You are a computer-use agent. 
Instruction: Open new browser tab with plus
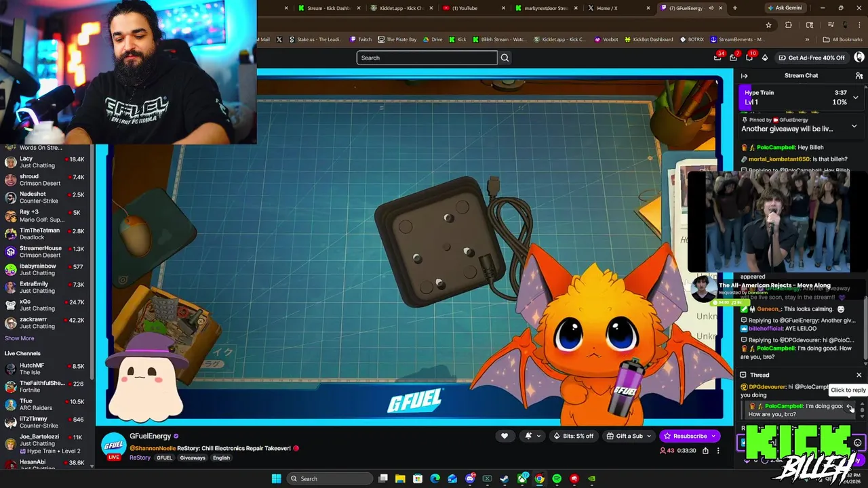[734, 8]
